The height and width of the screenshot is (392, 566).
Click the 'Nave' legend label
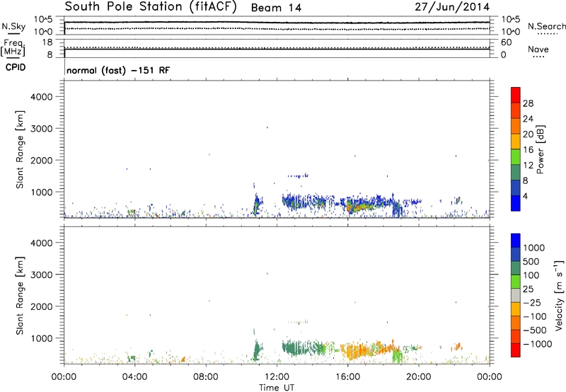tap(538, 49)
